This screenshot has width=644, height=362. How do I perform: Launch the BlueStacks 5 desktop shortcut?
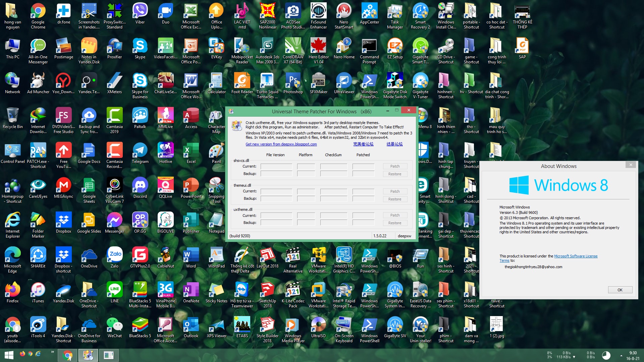[140, 327]
